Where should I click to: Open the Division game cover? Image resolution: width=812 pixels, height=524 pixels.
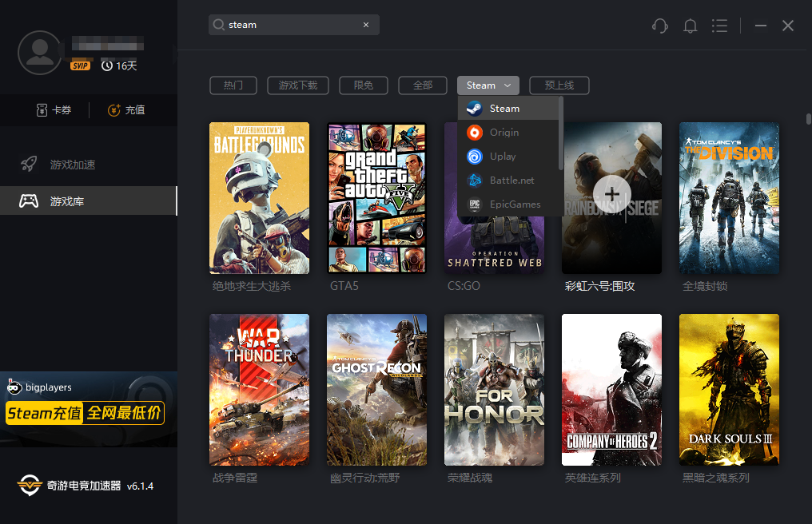(729, 198)
